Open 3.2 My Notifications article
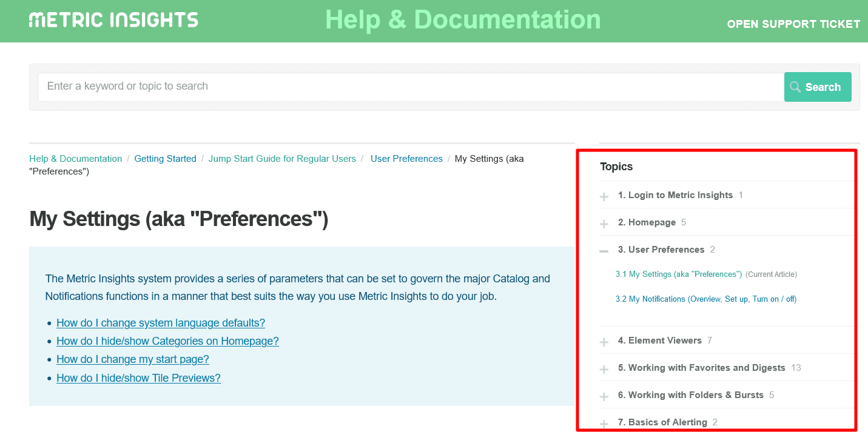The image size is (868, 432). point(705,299)
